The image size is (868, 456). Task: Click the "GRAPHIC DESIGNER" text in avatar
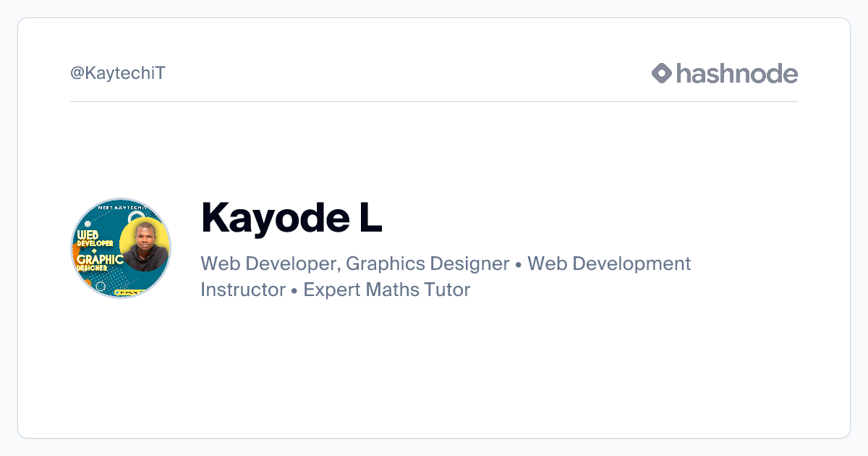click(98, 262)
